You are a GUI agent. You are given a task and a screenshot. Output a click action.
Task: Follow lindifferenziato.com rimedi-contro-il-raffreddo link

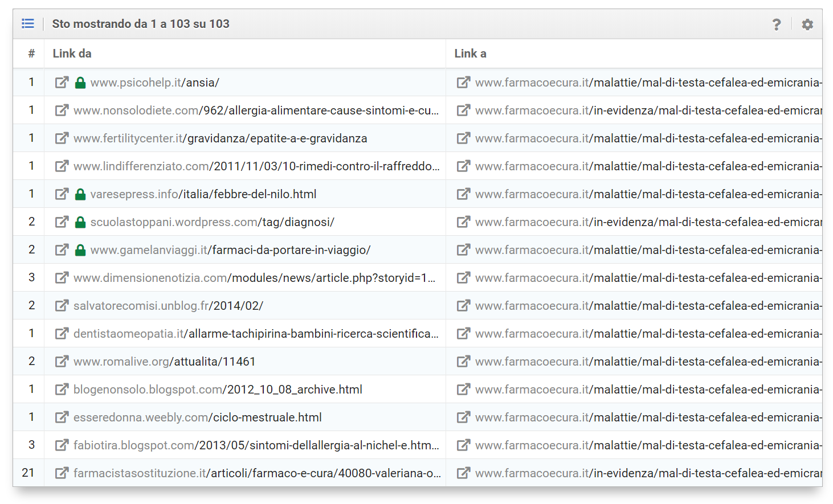256,166
